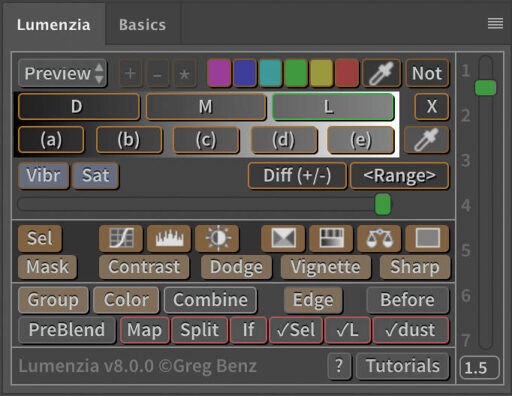Pick the green color swatch
512x396 pixels.
click(296, 73)
